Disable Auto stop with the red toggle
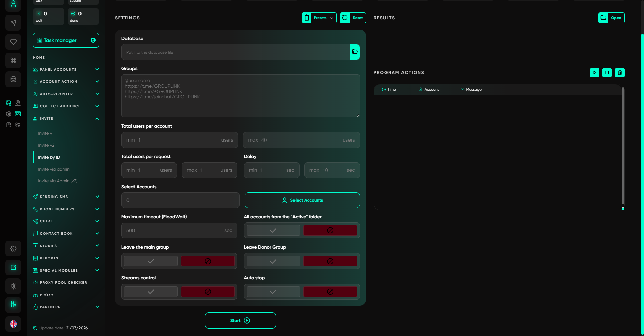The width and height of the screenshot is (644, 336). pyautogui.click(x=330, y=292)
